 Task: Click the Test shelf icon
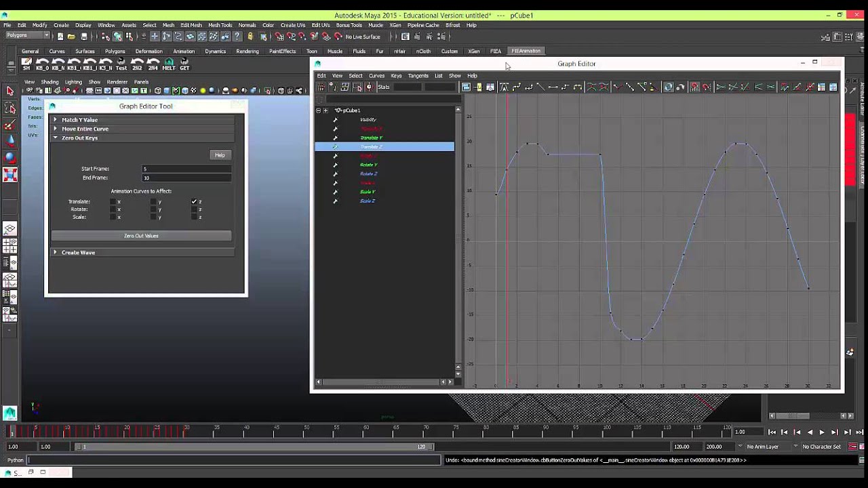(121, 64)
